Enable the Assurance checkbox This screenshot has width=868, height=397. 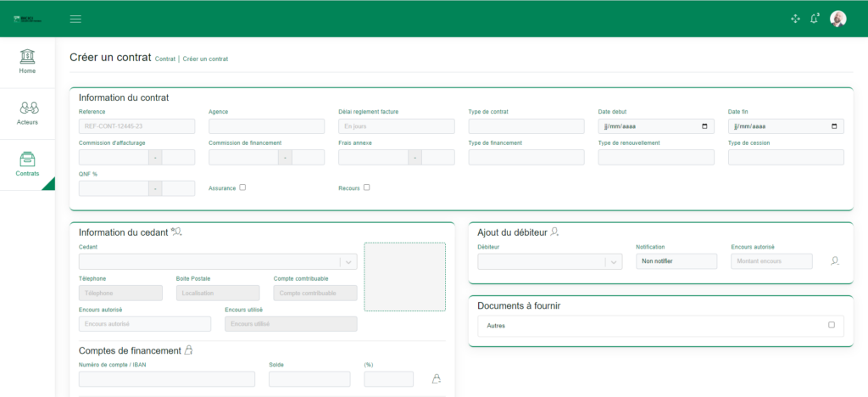tap(242, 187)
